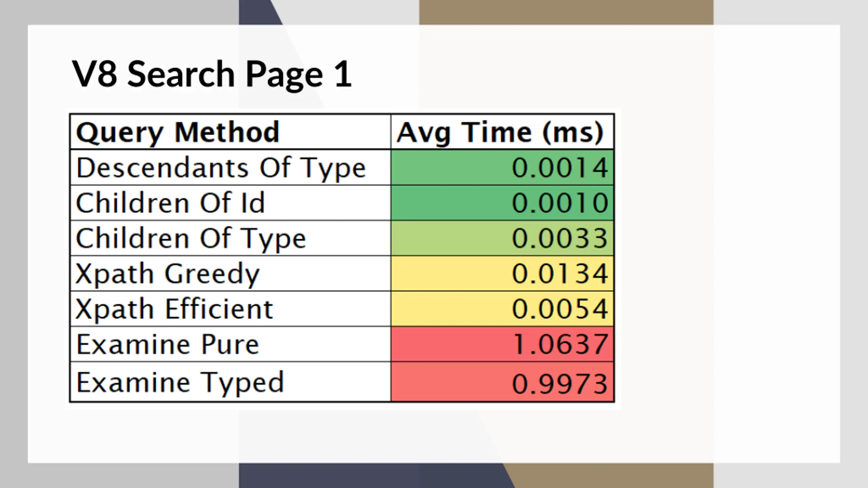
Task: Click the 0.0010 value cell
Action: (x=502, y=203)
